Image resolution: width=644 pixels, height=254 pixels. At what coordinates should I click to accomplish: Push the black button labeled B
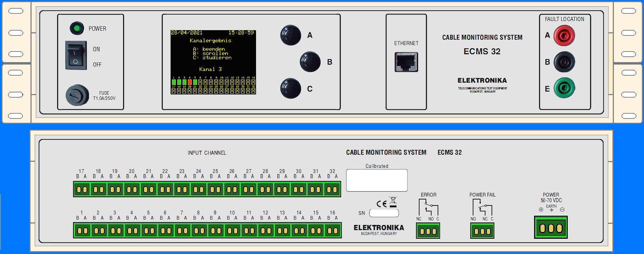pos(310,62)
